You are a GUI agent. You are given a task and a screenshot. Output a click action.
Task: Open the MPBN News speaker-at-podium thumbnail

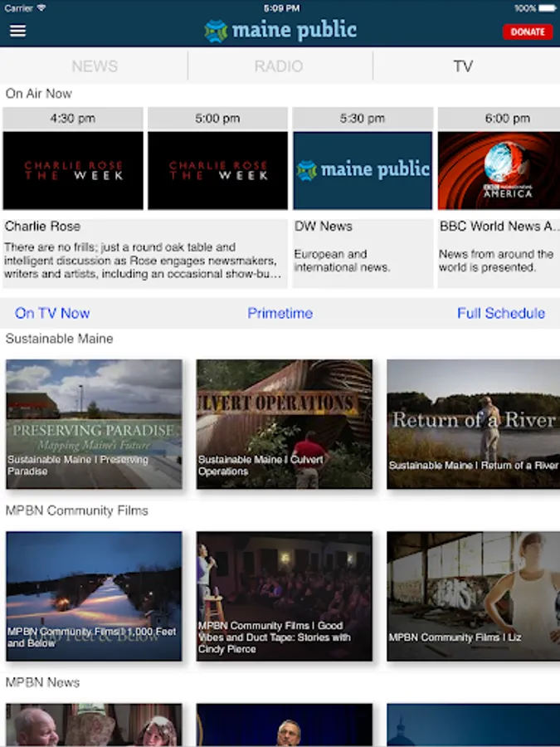coord(285,725)
